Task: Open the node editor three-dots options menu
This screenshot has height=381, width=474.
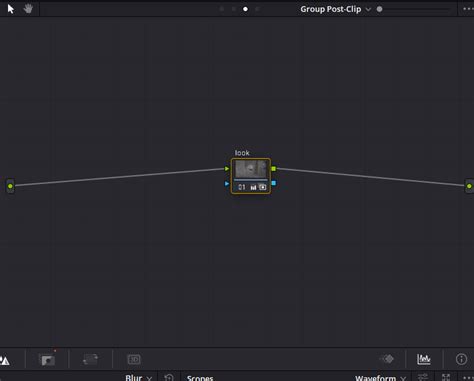Action: (468, 9)
